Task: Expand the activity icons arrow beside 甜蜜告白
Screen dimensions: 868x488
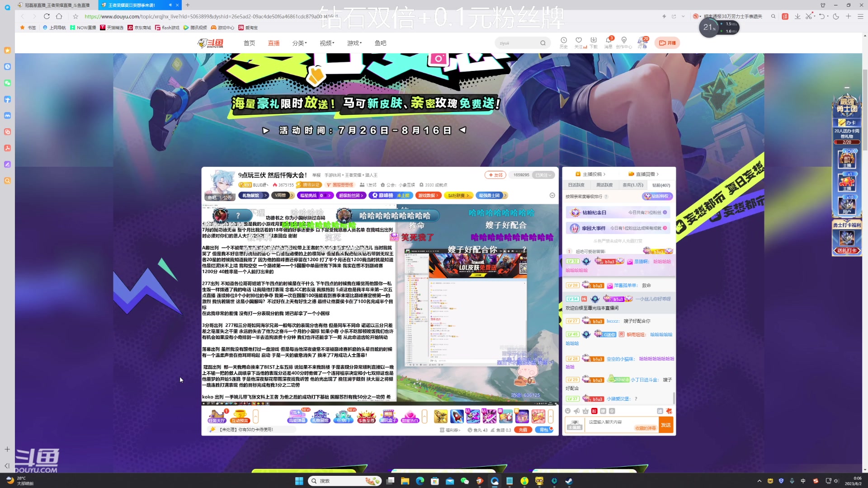Action: tap(425, 416)
